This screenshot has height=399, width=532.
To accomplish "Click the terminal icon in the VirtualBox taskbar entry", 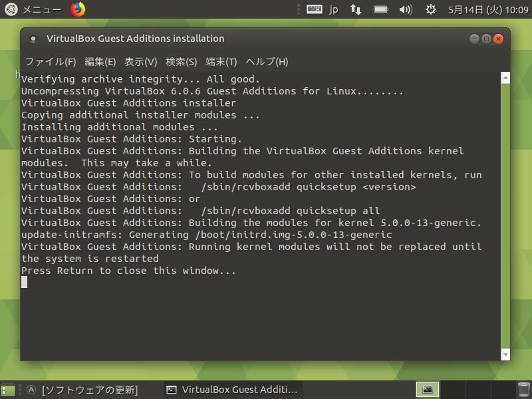I will tap(172, 390).
